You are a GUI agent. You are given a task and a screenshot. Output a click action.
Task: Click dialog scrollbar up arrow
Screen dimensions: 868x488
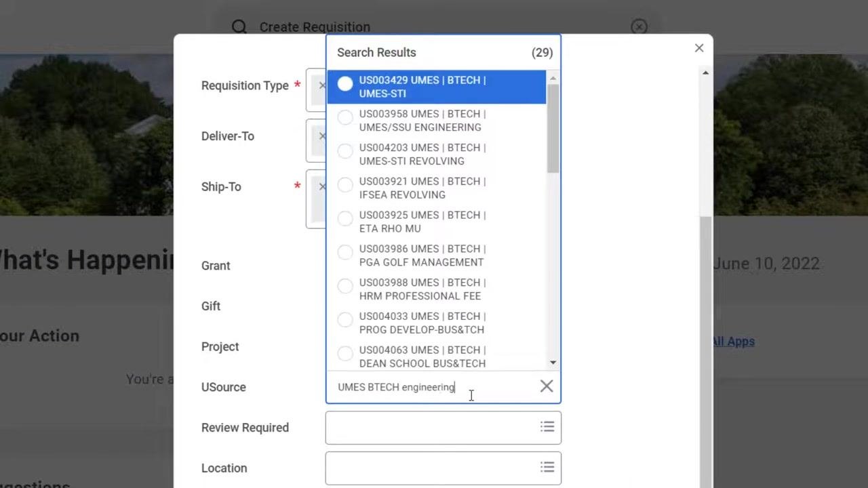tap(705, 73)
